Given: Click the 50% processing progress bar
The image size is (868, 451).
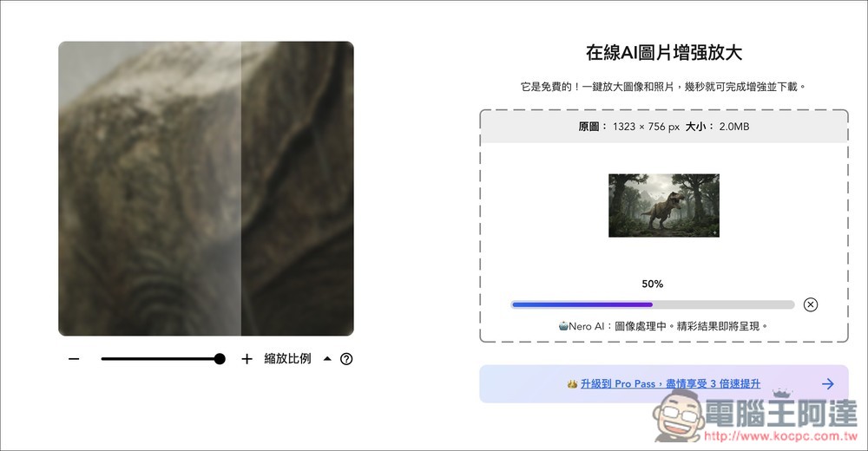Looking at the screenshot, I should coord(653,305).
